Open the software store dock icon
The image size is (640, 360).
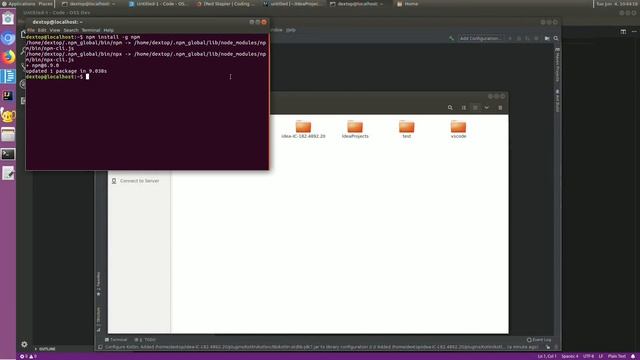point(8,19)
